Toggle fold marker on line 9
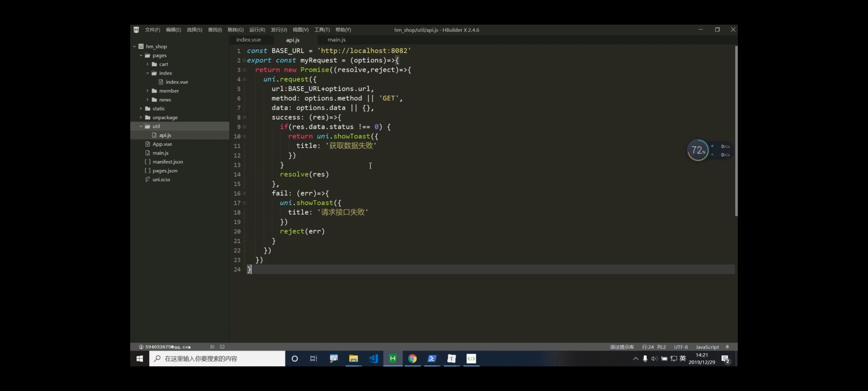The width and height of the screenshot is (868, 391). [x=244, y=127]
